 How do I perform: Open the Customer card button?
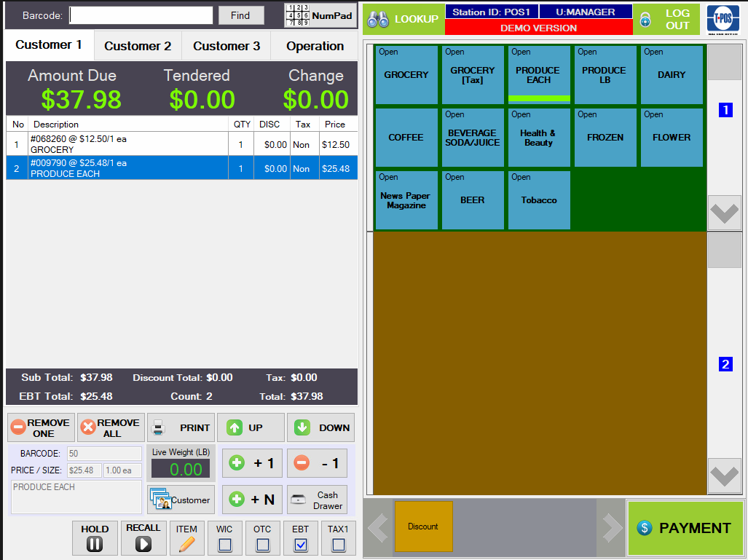pyautogui.click(x=181, y=500)
